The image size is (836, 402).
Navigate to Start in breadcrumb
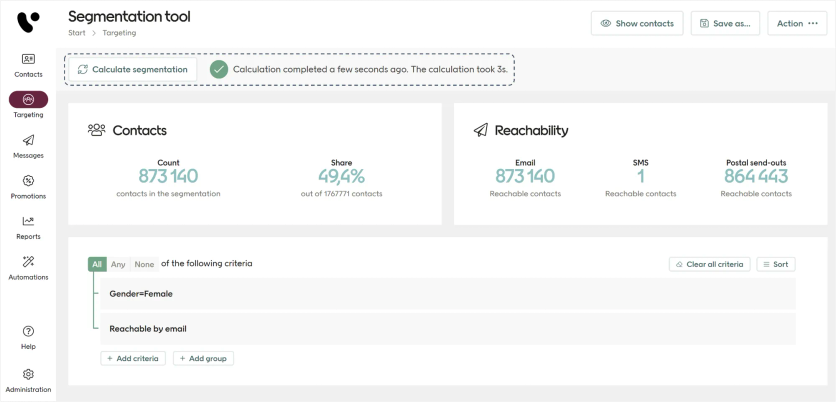pos(77,33)
